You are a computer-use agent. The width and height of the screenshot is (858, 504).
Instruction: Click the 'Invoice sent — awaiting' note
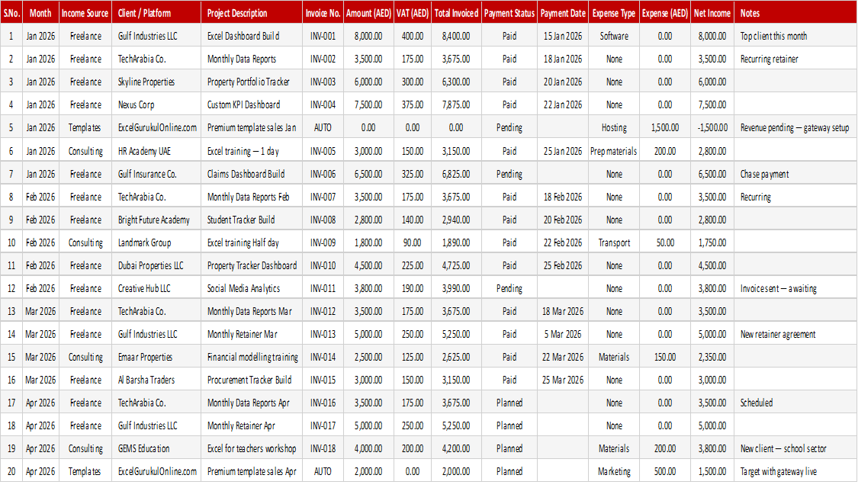[795, 288]
